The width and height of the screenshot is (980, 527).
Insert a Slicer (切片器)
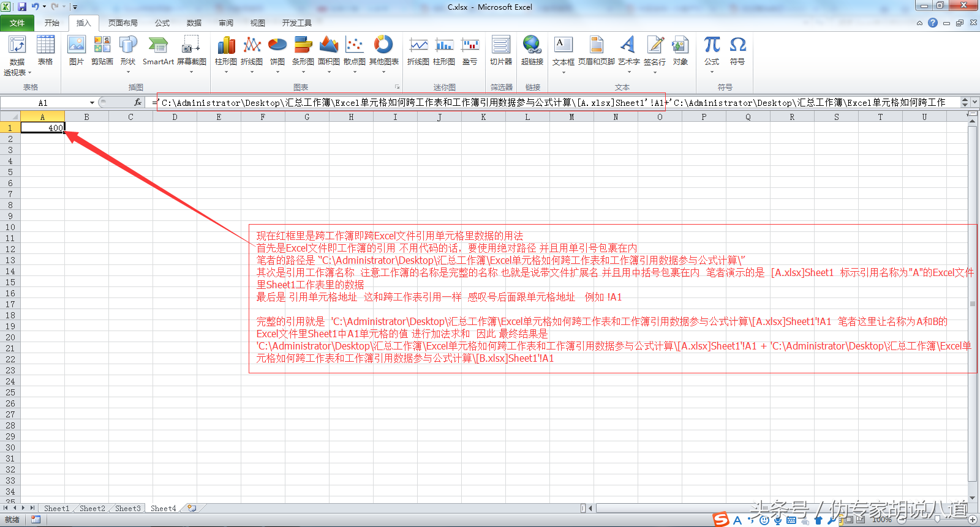[x=501, y=51]
